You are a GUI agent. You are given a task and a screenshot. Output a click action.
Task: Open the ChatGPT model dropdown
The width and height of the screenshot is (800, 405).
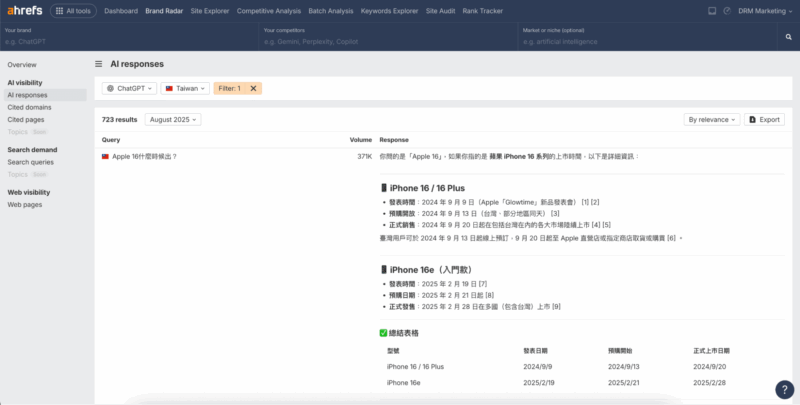(129, 88)
